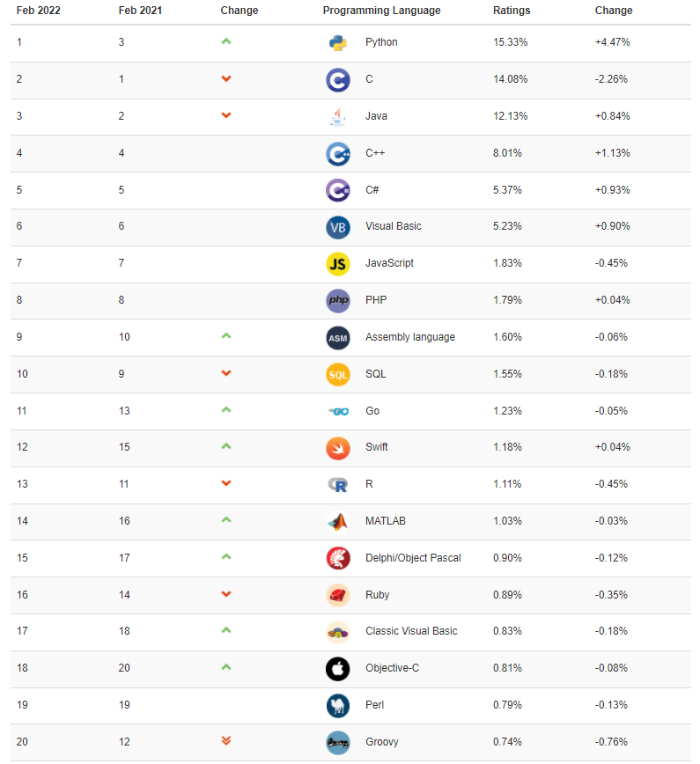Viewport: 700px width, 764px height.
Task: Click the Objective-C Apple logo icon
Action: coord(338,668)
